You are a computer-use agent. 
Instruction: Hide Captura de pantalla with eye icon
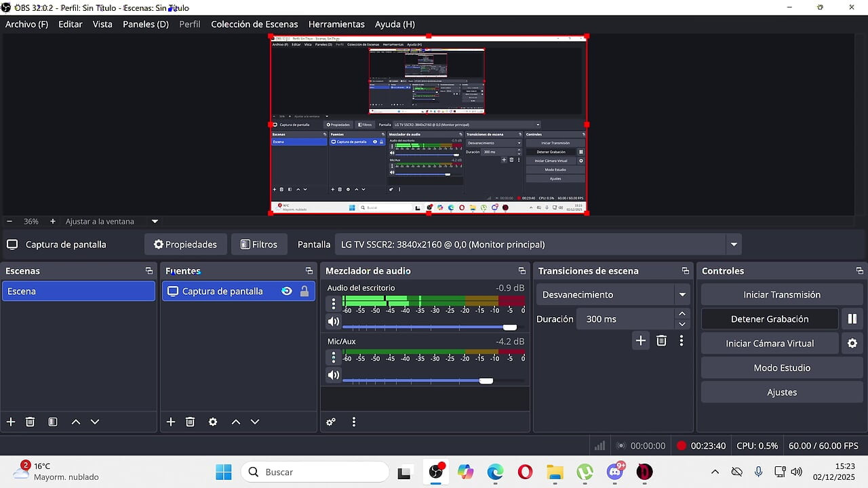point(287,291)
